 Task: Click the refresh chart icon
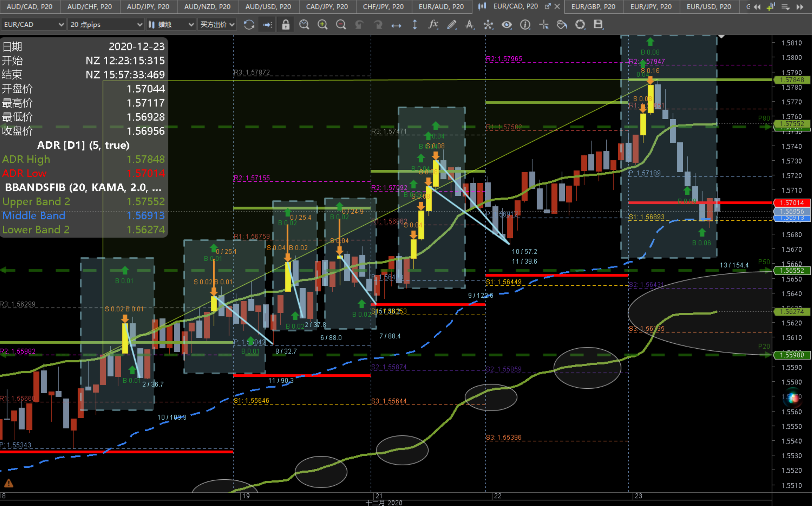(249, 25)
